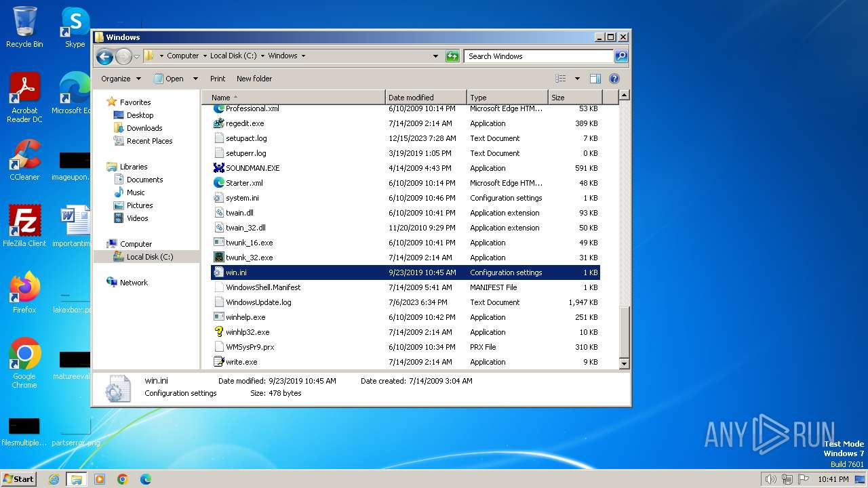Select WindowsShell.Manifest file

406,287
